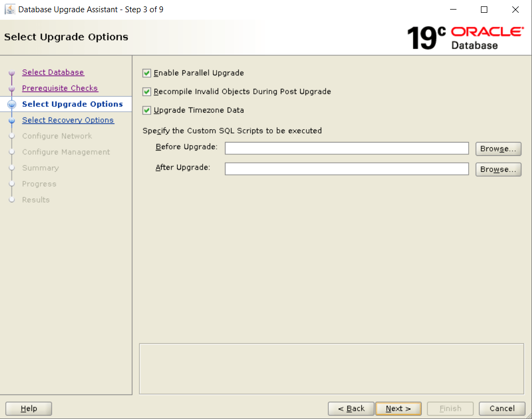532x419 pixels.
Task: Maximize the Database Upgrade Assistant window
Action: 484,10
